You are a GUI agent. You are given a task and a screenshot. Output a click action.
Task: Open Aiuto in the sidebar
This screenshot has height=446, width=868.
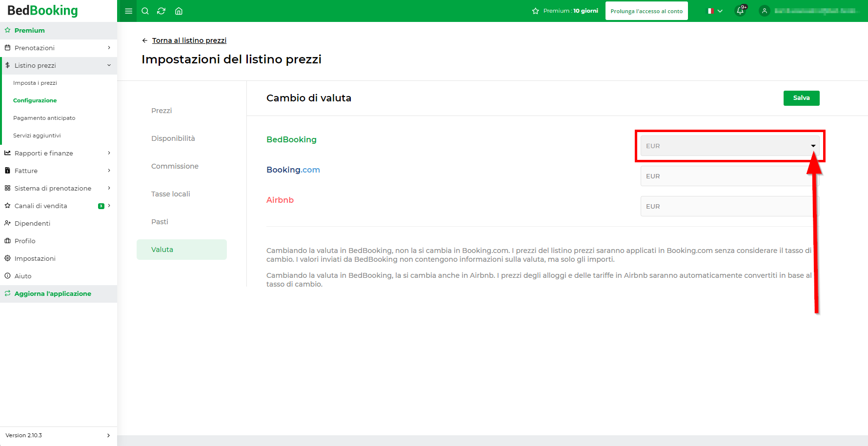tap(59, 276)
